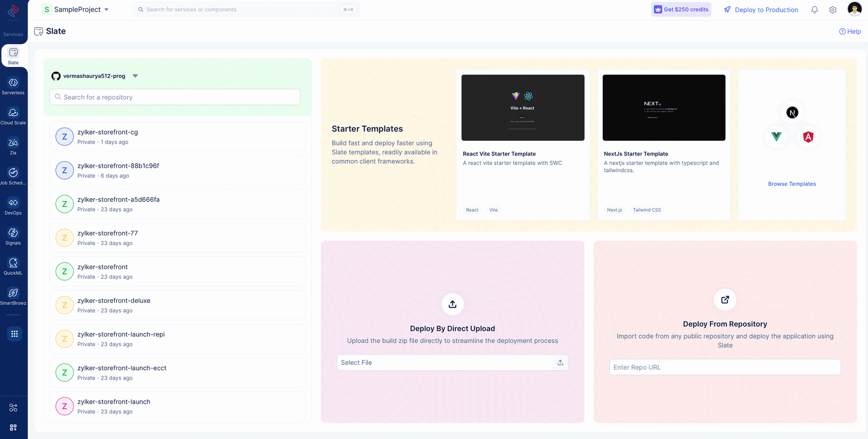Open the QuickML service
The height and width of the screenshot is (439, 868).
(x=13, y=267)
